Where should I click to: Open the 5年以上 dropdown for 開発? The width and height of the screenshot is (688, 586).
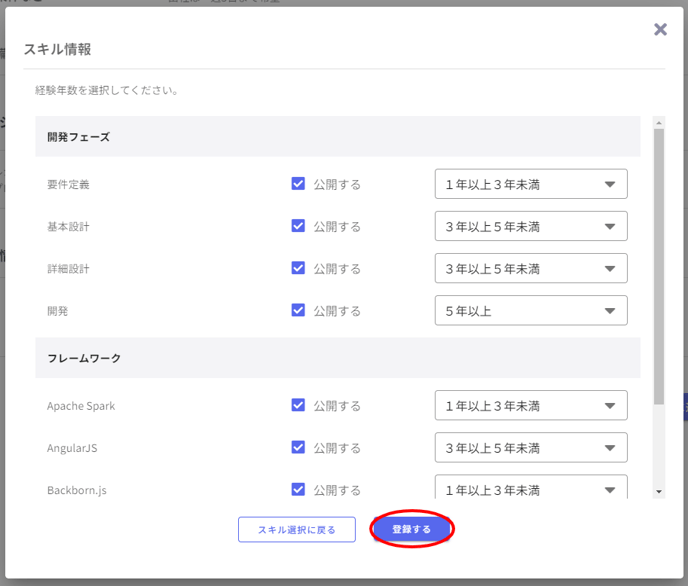tap(530, 310)
